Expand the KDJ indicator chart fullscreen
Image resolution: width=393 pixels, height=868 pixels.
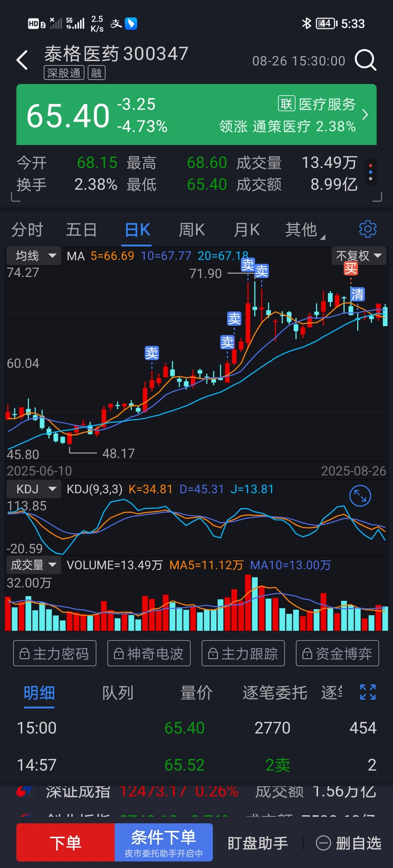360,496
